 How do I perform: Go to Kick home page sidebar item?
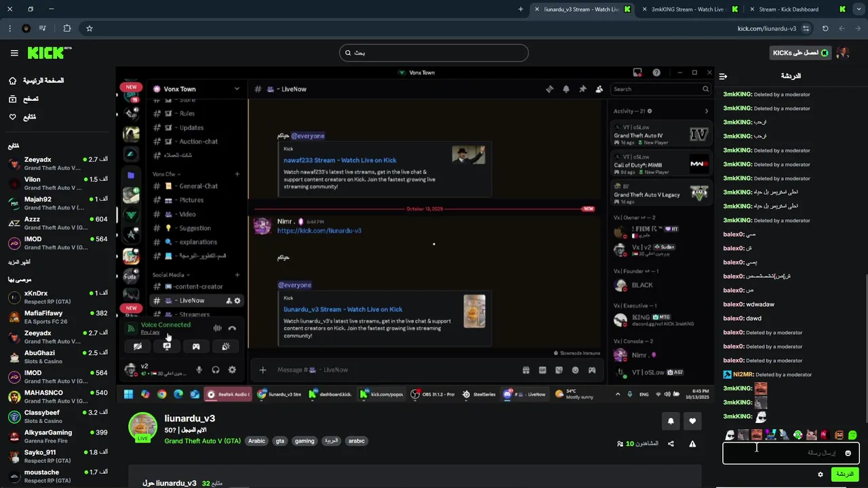[x=36, y=81]
